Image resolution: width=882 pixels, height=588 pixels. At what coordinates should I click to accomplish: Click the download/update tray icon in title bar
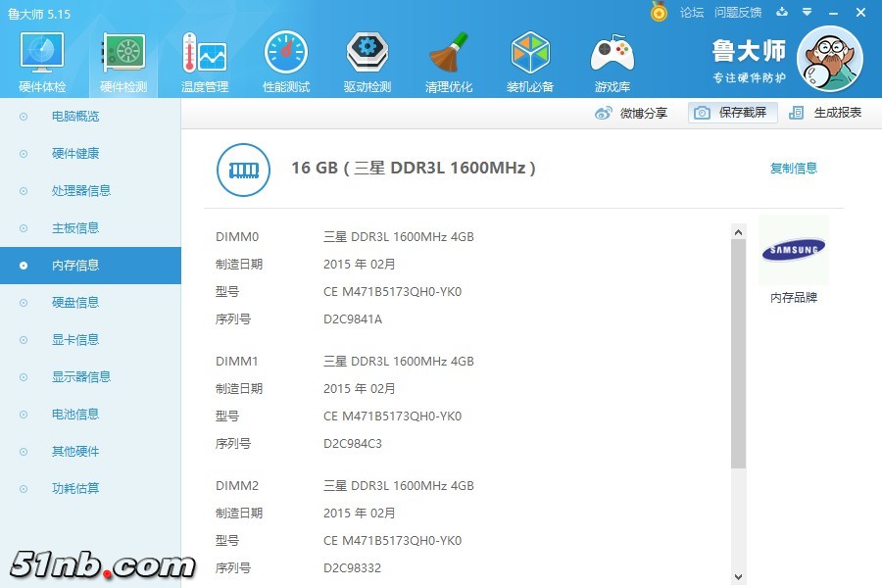(x=782, y=12)
